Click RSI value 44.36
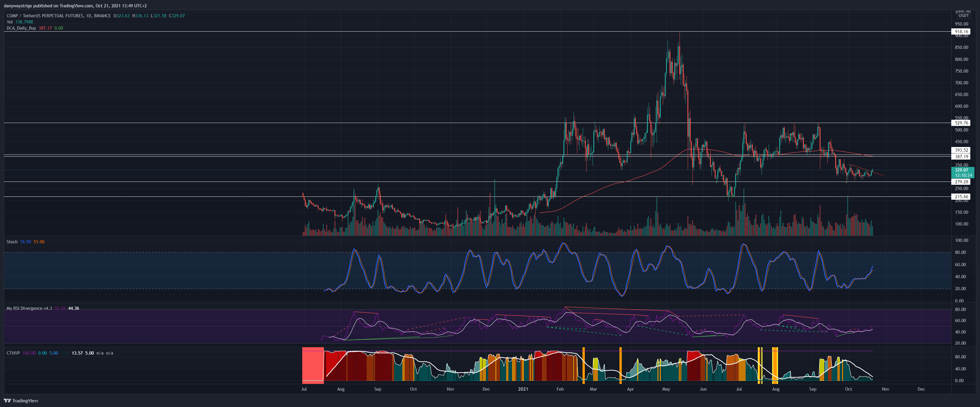Screen dimensions: 980x407 (x=73, y=308)
